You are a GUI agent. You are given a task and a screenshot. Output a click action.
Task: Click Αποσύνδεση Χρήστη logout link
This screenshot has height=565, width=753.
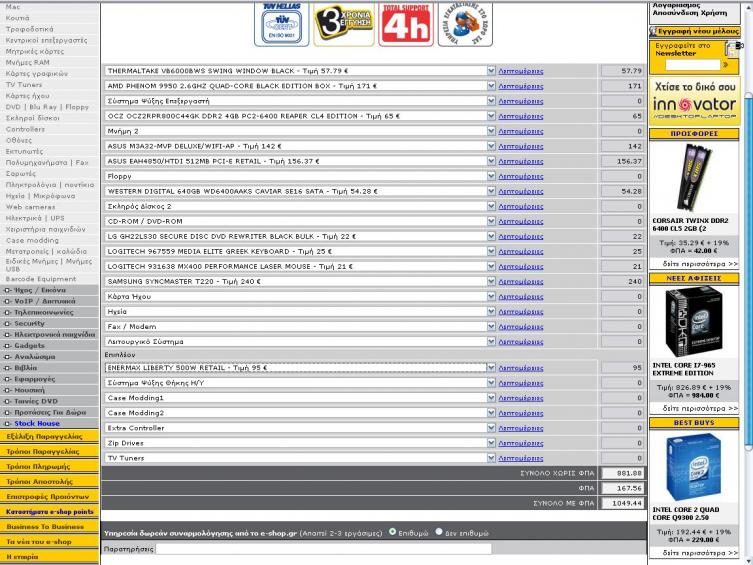[689, 13]
